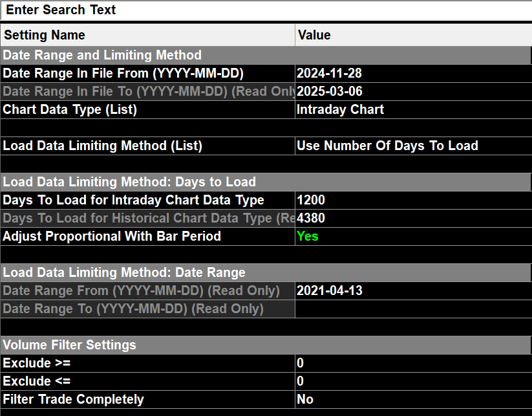Click the Enter Search Text field
Image resolution: width=532 pixels, height=416 pixels.
coord(266,10)
